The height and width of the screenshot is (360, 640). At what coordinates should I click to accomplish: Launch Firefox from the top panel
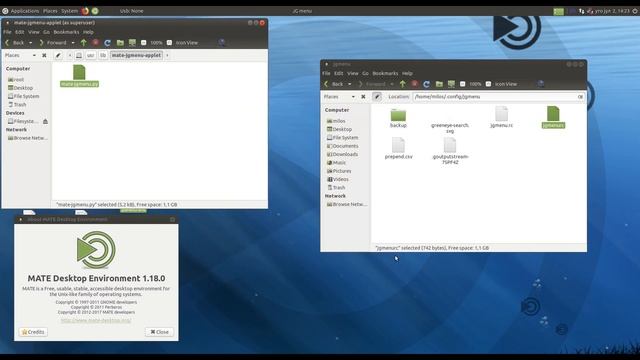click(x=85, y=11)
